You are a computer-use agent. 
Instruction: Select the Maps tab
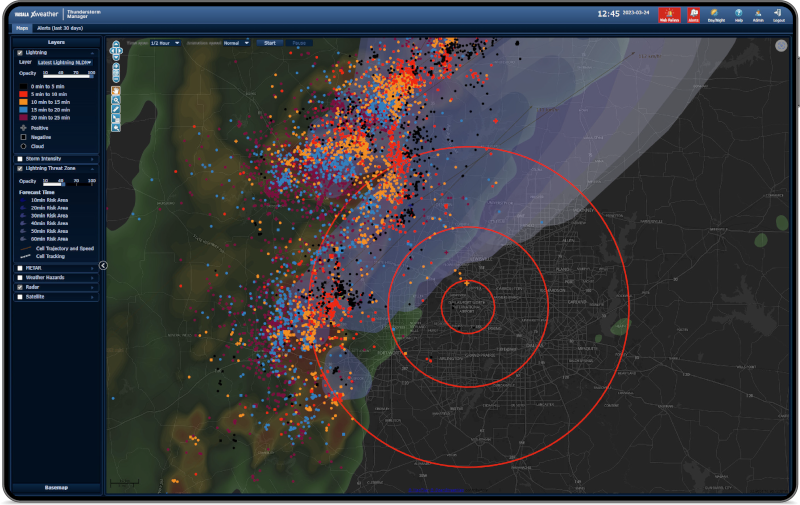pyautogui.click(x=21, y=30)
